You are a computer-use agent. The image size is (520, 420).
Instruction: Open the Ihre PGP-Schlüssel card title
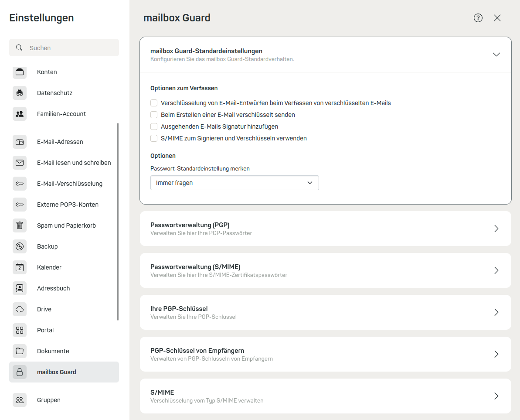[179, 308]
